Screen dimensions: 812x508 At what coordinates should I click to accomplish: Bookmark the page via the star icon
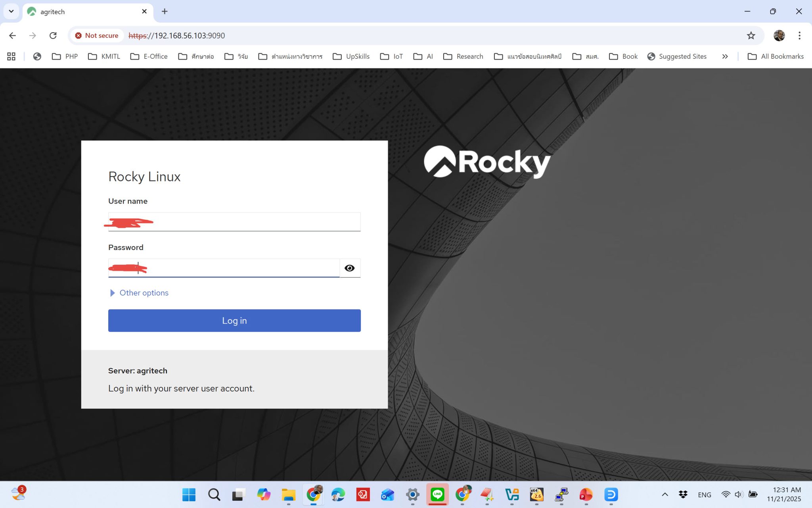pos(751,35)
